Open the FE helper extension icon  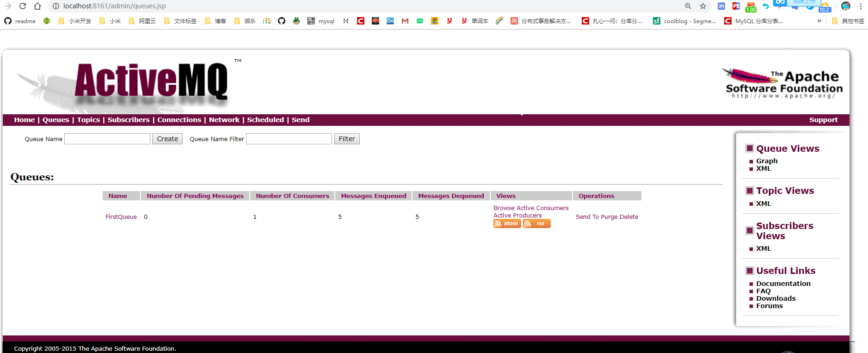pos(736,6)
